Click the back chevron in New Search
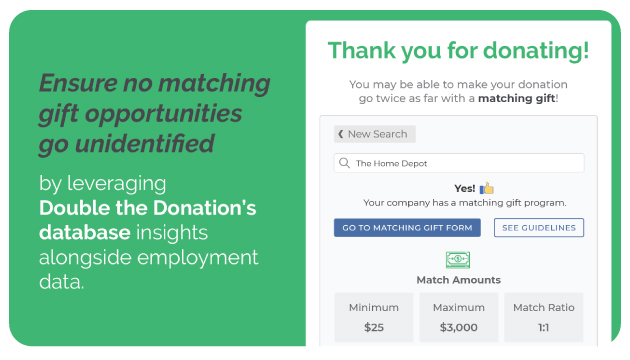 point(341,134)
